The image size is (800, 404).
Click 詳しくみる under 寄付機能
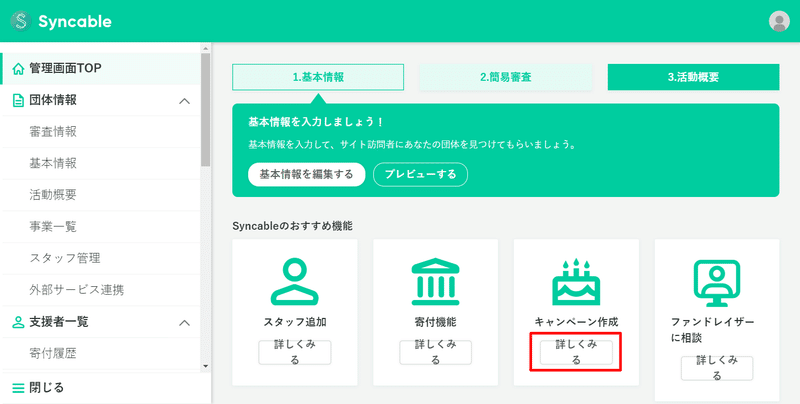pyautogui.click(x=435, y=352)
